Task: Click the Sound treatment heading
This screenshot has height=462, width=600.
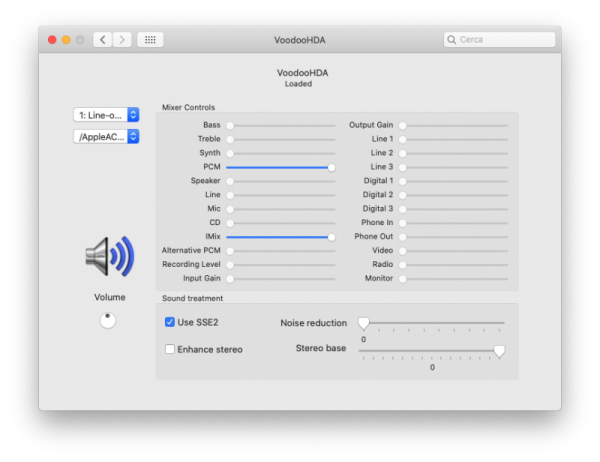Action: coord(192,298)
